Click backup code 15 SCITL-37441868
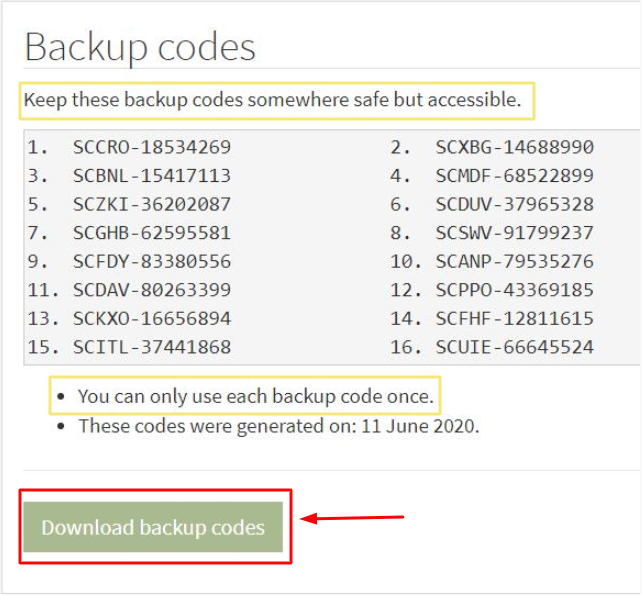This screenshot has width=642, height=595. point(151,347)
